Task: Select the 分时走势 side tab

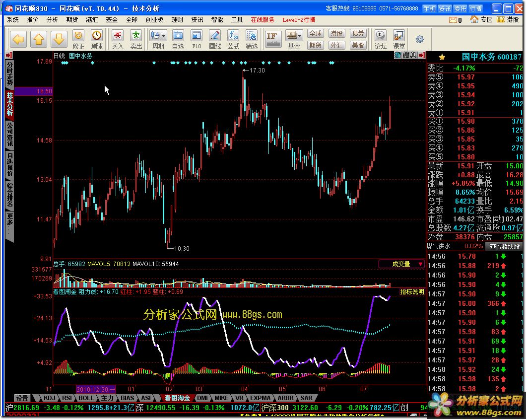Action: pyautogui.click(x=10, y=73)
